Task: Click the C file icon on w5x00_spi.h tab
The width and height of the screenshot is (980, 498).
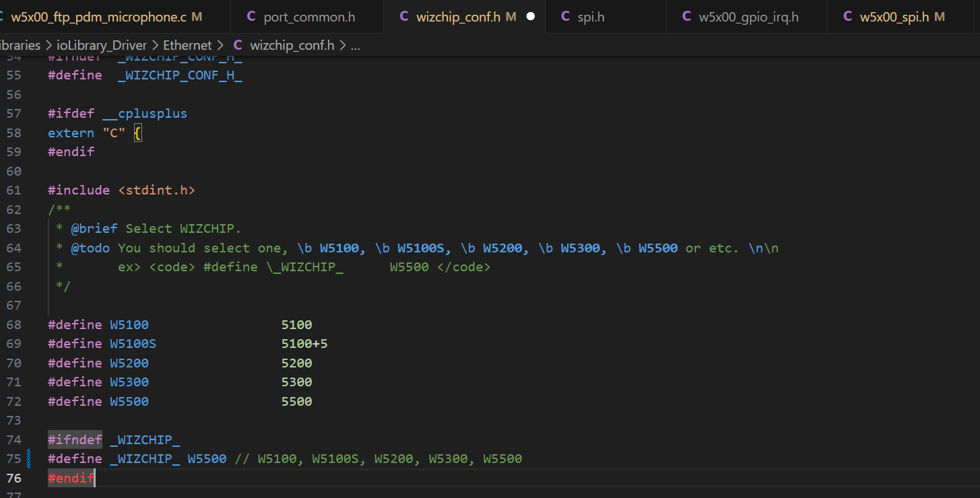Action: 848,17
